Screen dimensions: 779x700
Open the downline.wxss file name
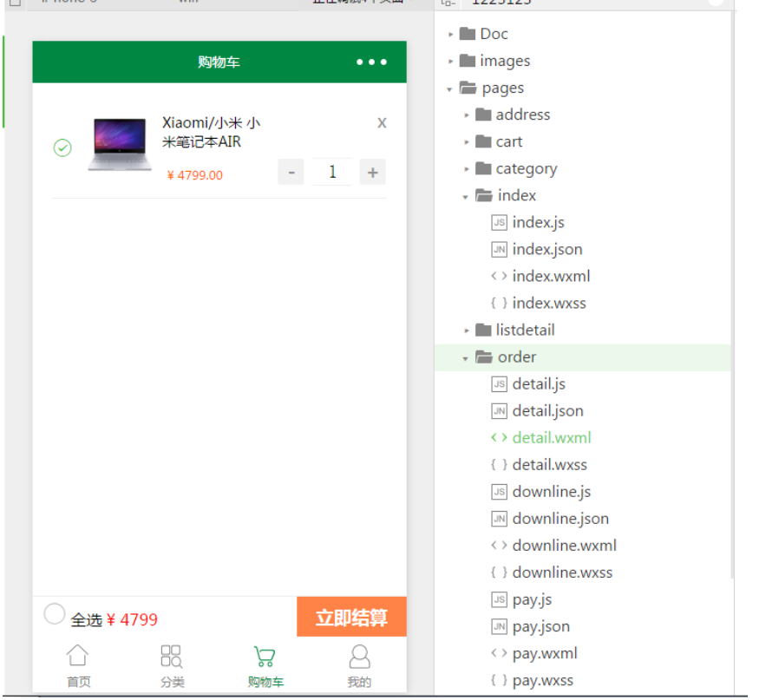(562, 572)
